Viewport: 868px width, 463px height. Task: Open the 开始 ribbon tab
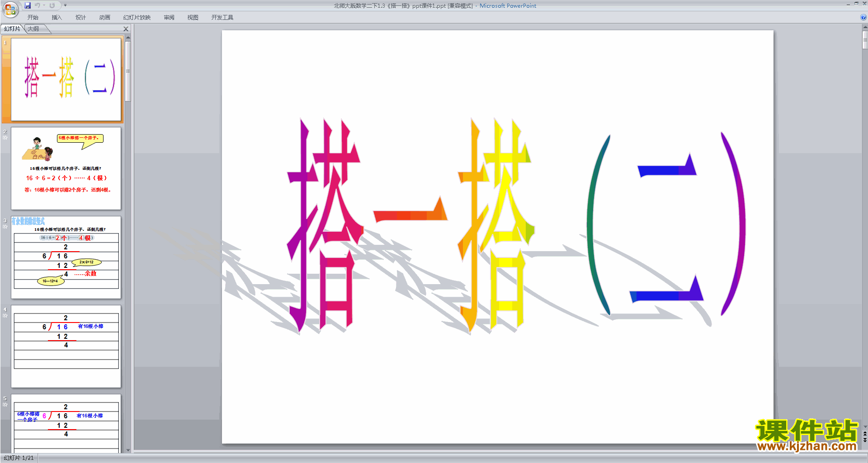point(33,18)
